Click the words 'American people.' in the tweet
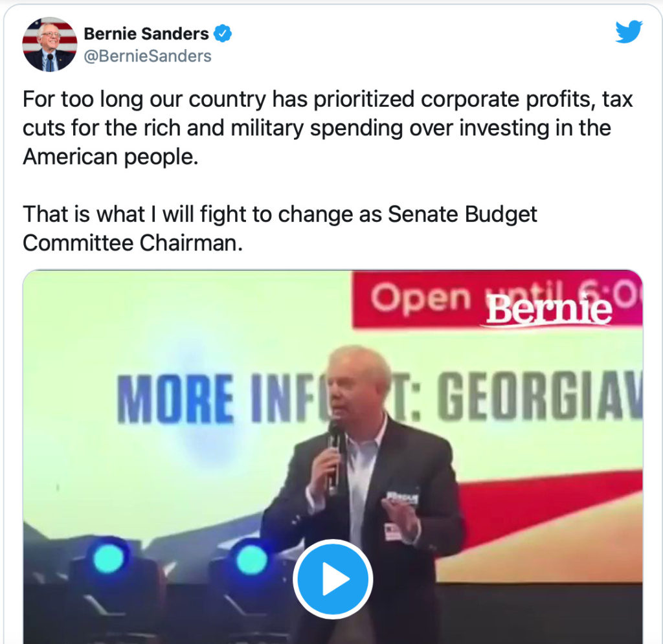The height and width of the screenshot is (644, 663). click(110, 157)
